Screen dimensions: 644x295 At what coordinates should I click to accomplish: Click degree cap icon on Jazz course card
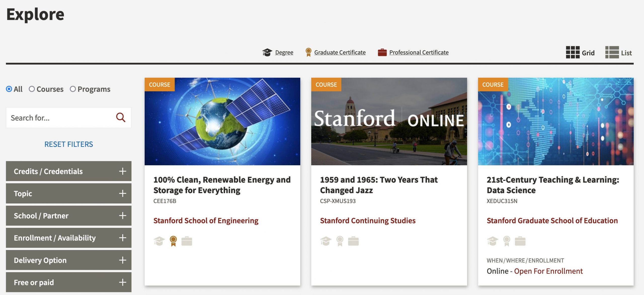(326, 241)
